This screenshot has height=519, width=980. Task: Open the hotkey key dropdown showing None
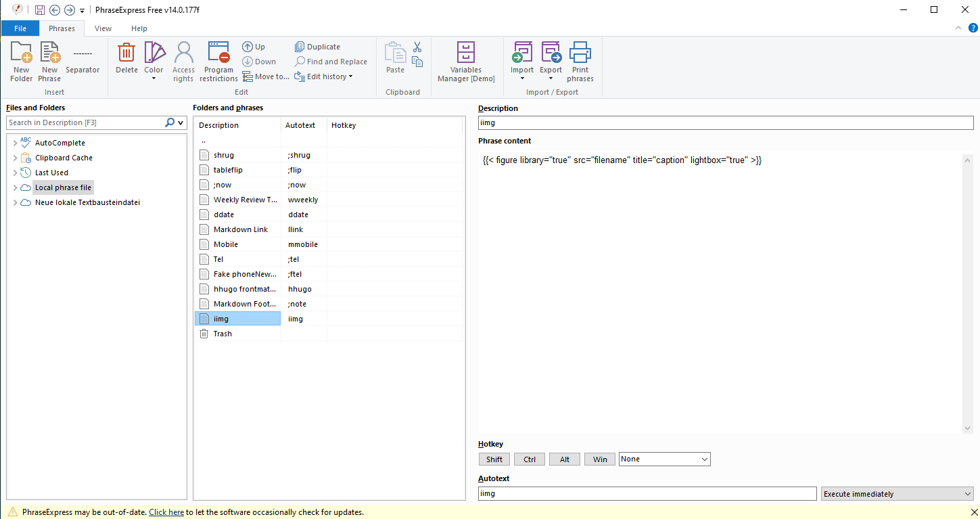tap(665, 459)
